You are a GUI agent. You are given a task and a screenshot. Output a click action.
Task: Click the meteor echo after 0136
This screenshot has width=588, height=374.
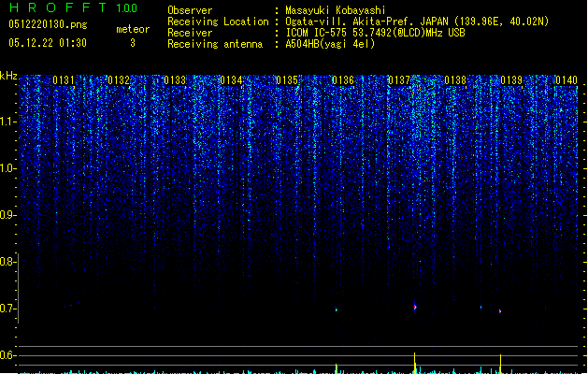337,309
